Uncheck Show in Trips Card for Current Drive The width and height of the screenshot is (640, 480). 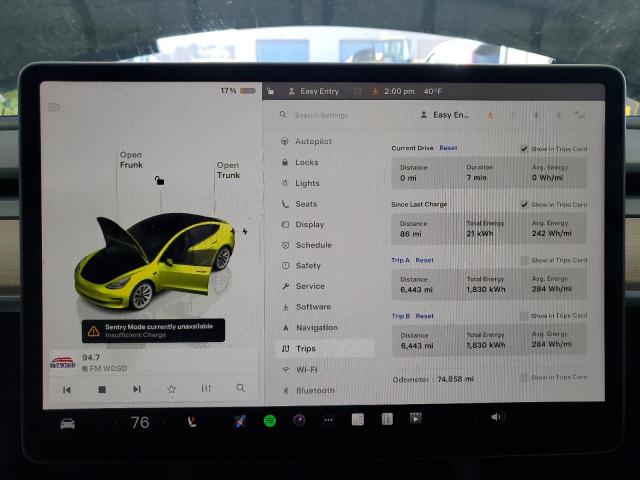[524, 149]
